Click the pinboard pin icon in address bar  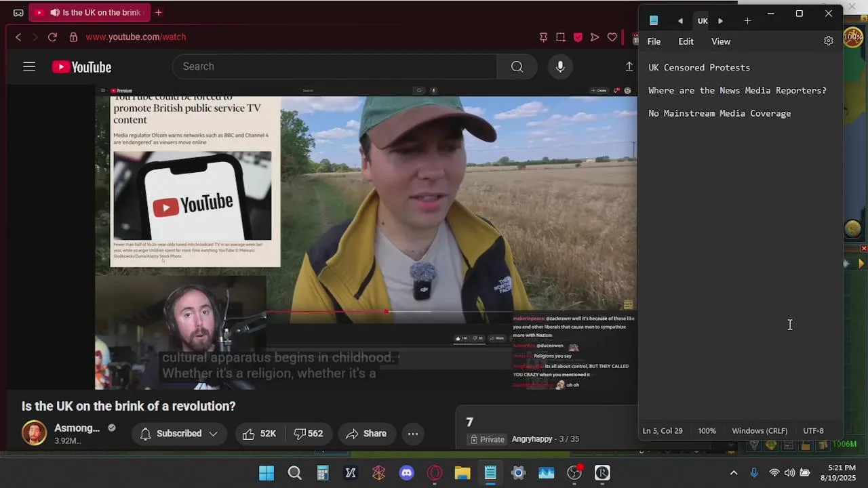pos(543,37)
